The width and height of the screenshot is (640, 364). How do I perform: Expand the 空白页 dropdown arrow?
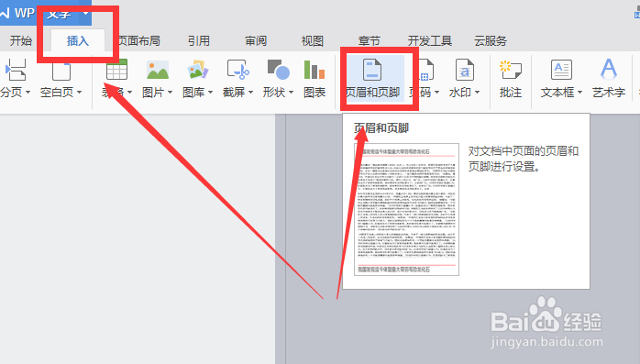(79, 93)
